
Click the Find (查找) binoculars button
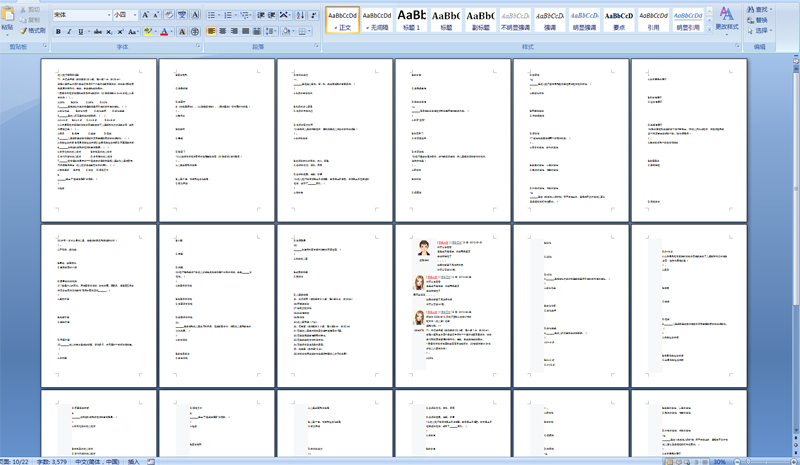[759, 10]
